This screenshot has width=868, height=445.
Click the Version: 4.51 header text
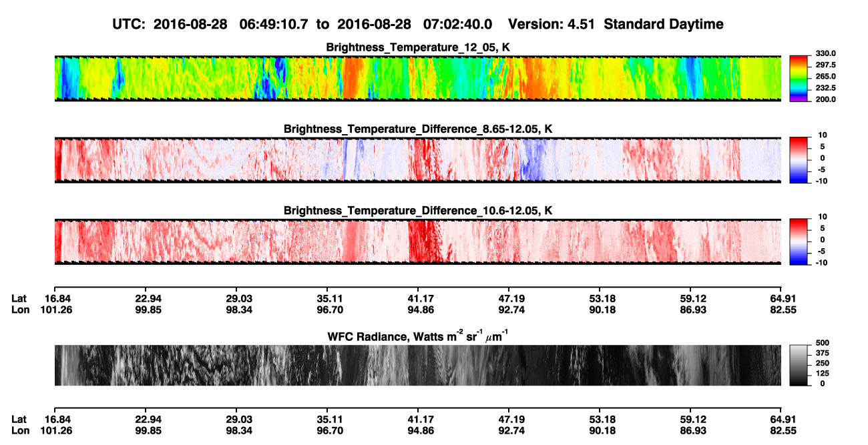(551, 24)
